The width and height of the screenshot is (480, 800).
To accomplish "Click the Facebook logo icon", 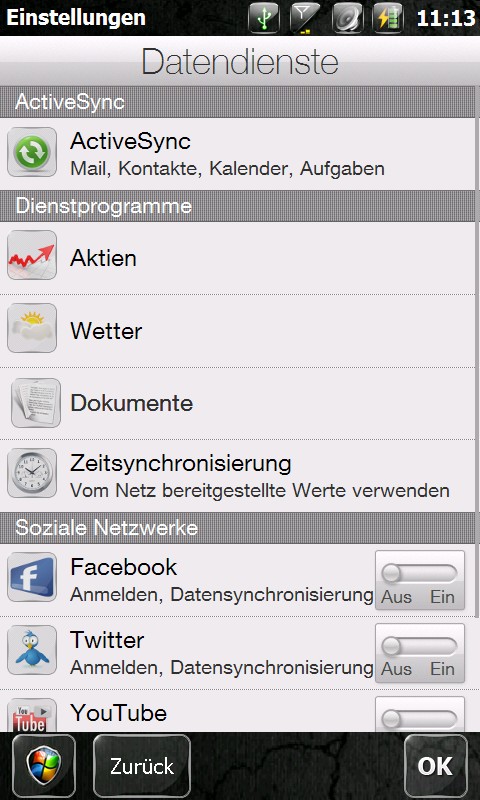I will click(x=32, y=577).
